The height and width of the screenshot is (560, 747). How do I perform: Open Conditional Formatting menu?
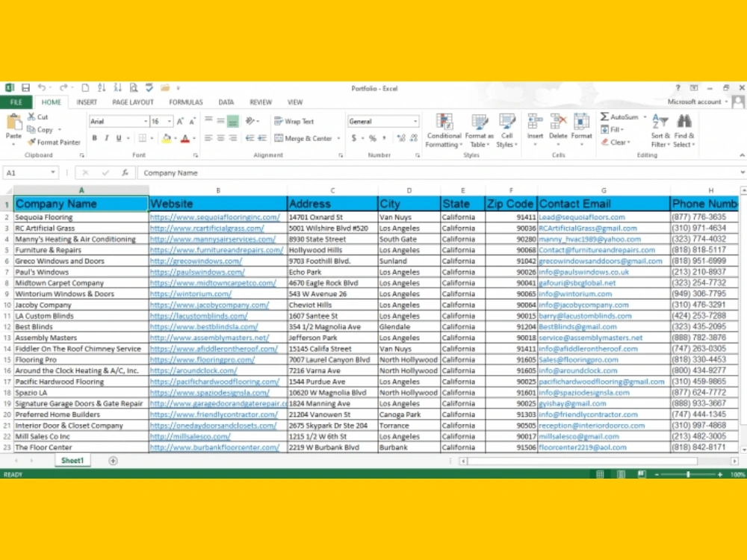(x=444, y=131)
